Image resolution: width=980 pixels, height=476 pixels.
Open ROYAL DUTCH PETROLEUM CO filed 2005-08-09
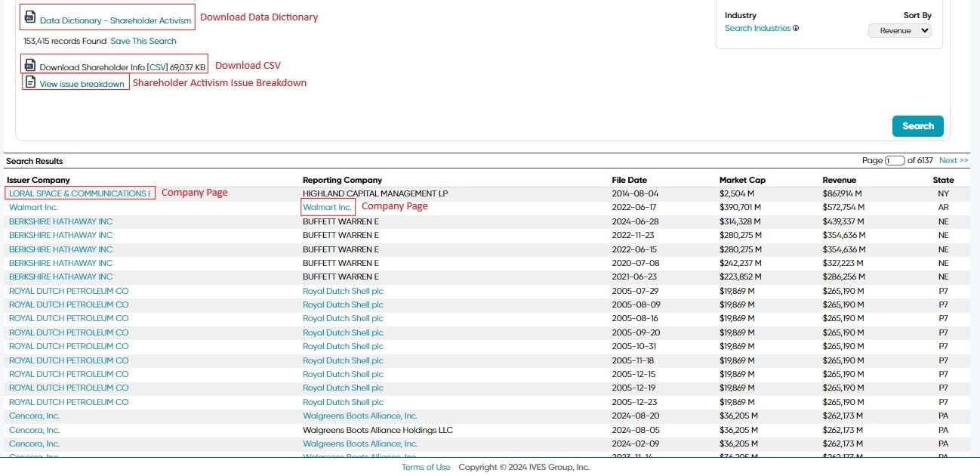tap(69, 304)
